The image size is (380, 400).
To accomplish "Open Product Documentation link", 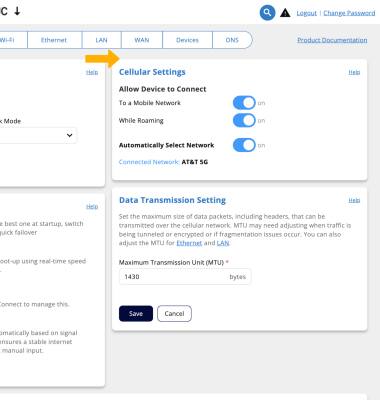I will 332,40.
